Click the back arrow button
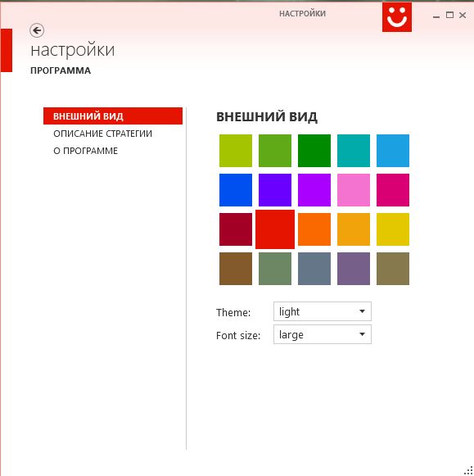 click(x=37, y=30)
